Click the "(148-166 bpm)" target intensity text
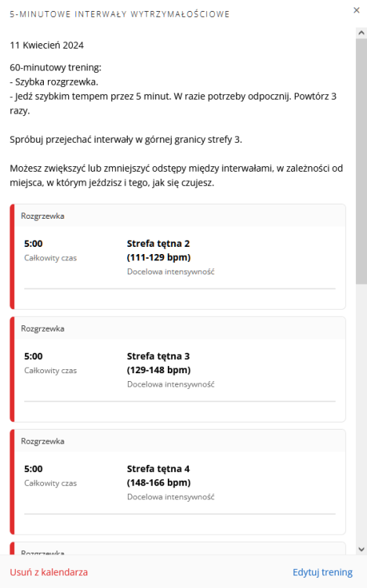367x588 pixels. [x=158, y=483]
